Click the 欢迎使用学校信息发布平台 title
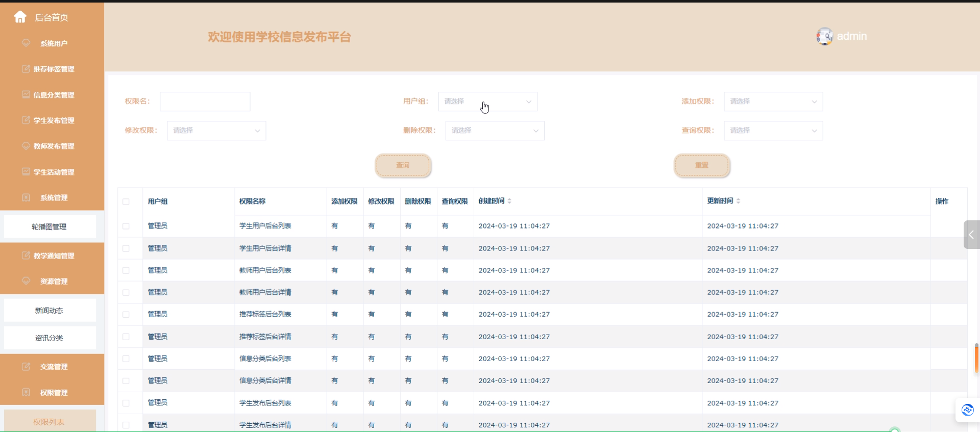 [x=279, y=37]
